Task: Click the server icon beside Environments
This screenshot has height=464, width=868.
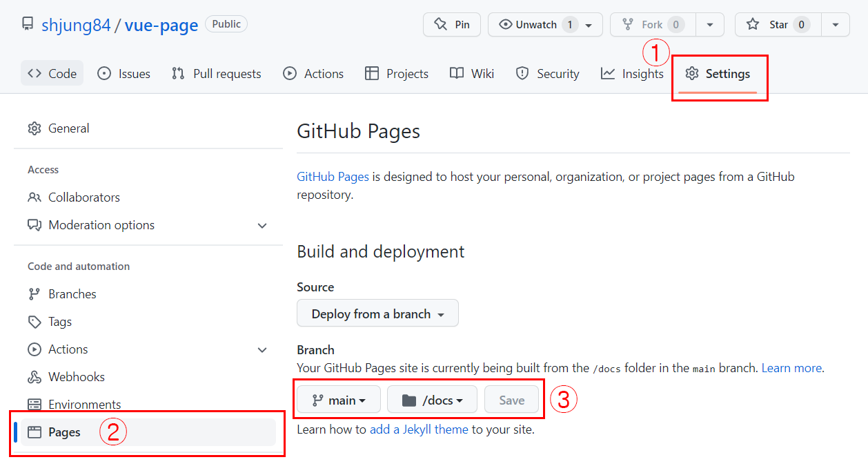Action: pyautogui.click(x=34, y=405)
